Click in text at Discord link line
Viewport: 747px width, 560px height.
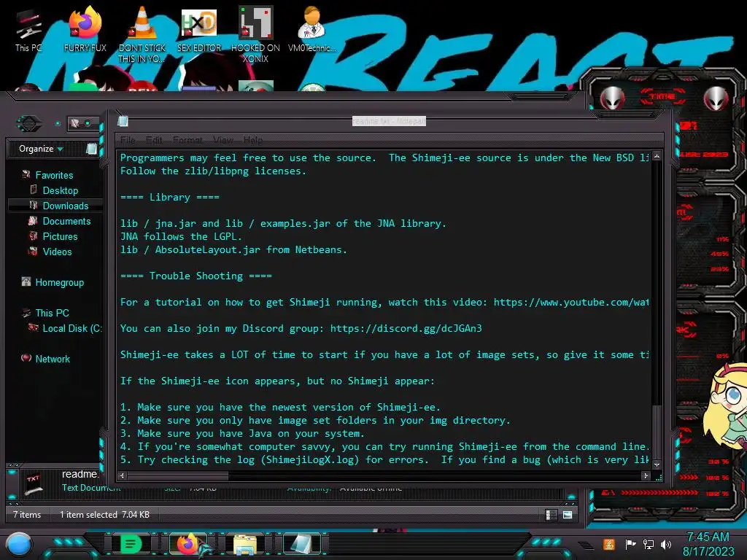[x=301, y=329]
